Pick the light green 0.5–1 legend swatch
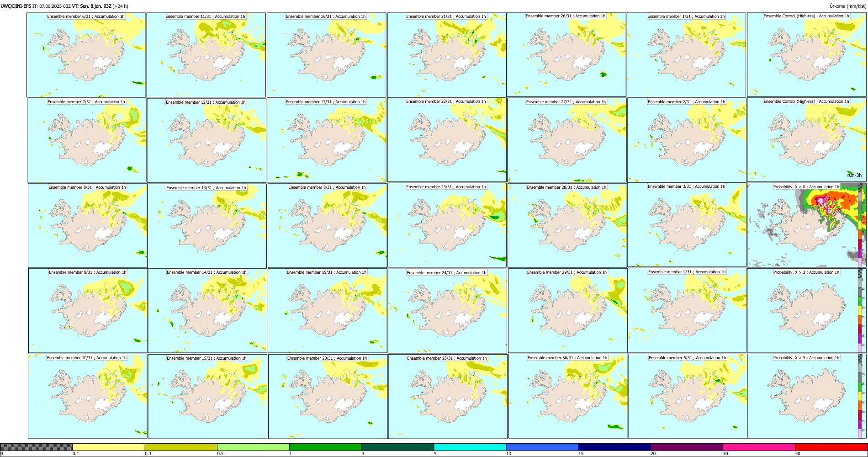This screenshot has width=868, height=457. (253, 447)
